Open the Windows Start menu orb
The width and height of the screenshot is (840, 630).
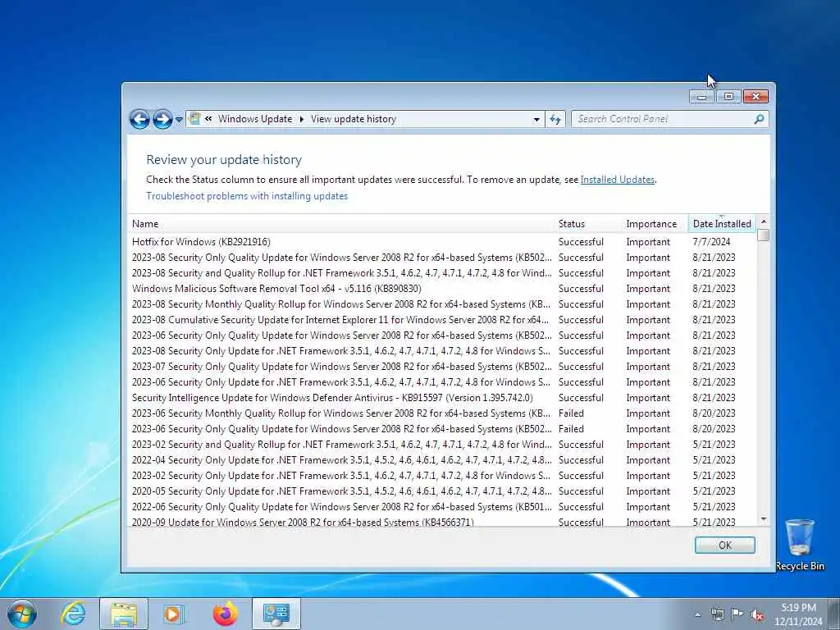click(x=21, y=614)
